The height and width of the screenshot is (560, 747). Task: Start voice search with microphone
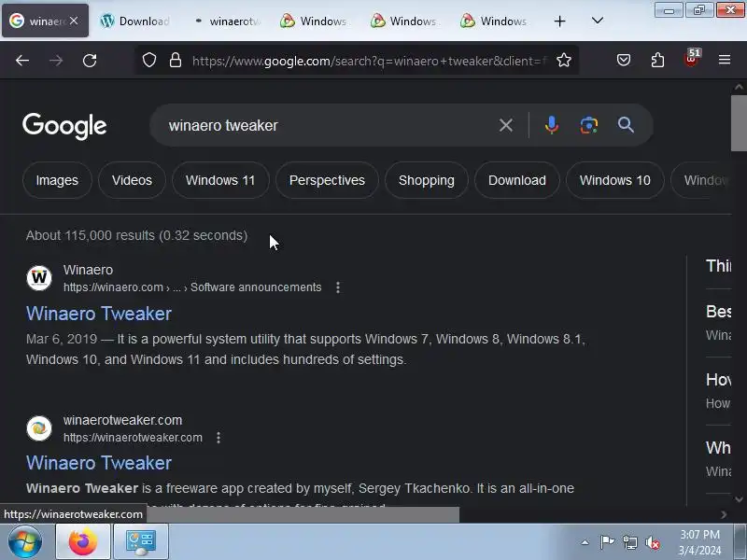pos(552,125)
